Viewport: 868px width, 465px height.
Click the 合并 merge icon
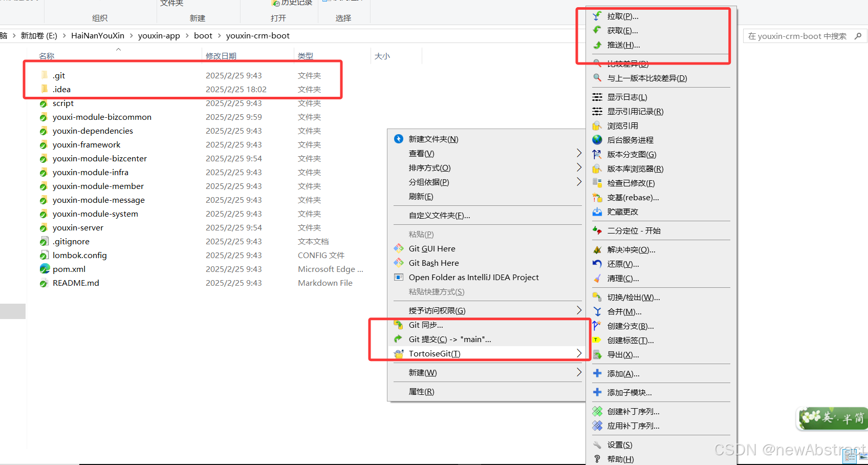(x=597, y=311)
